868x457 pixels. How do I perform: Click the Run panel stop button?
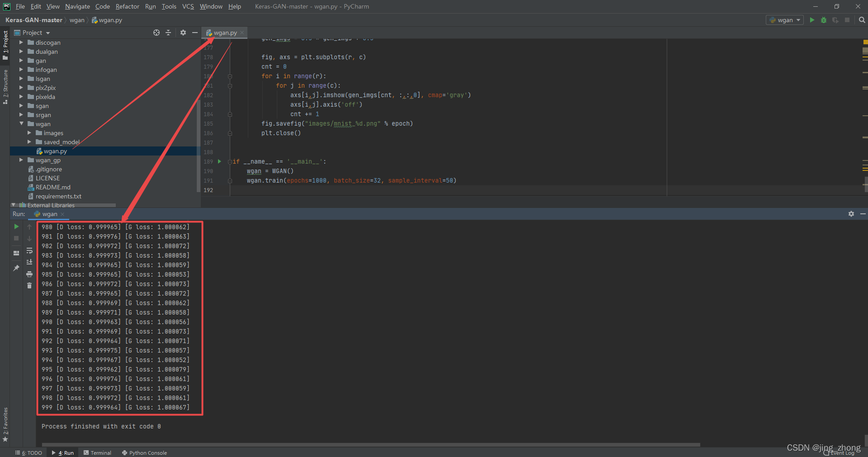coord(16,238)
